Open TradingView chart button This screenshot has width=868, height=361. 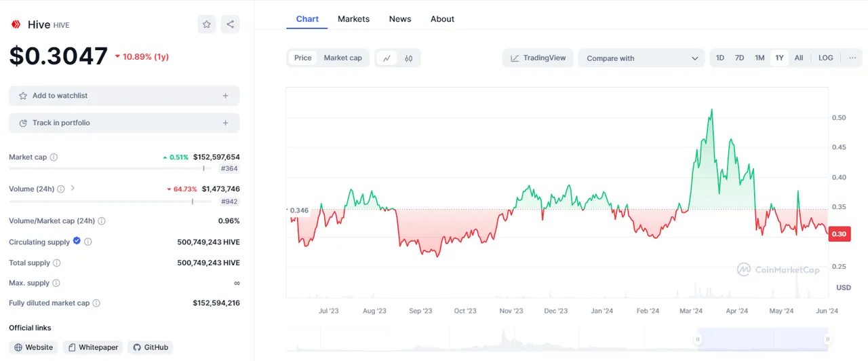(x=538, y=58)
